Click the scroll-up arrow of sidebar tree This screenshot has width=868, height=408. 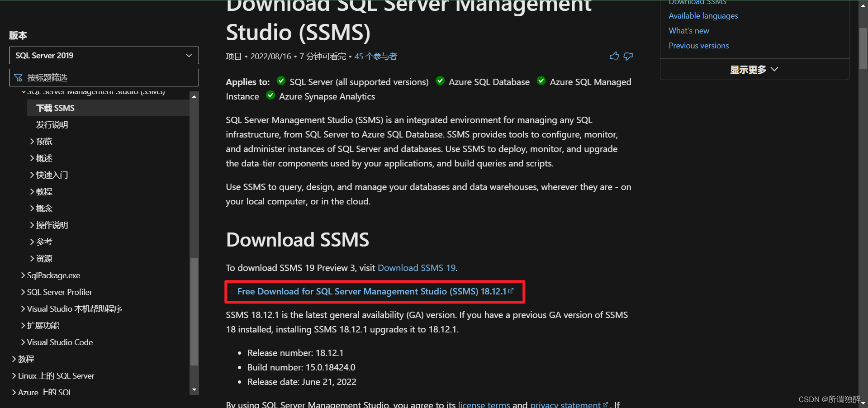[x=194, y=96]
